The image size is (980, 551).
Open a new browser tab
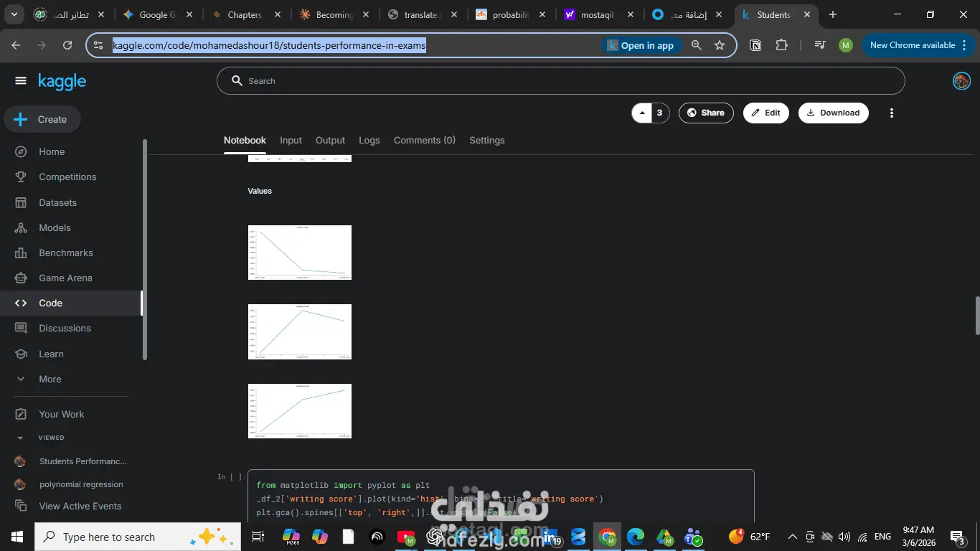tap(833, 14)
